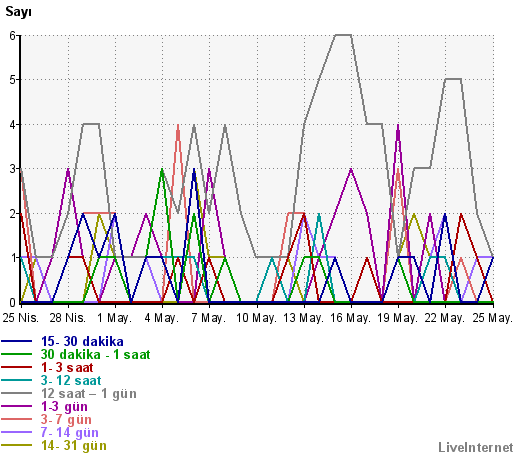Click the '30 dakika - 1 saat' legend label
The image size is (520, 457).
coord(95,354)
